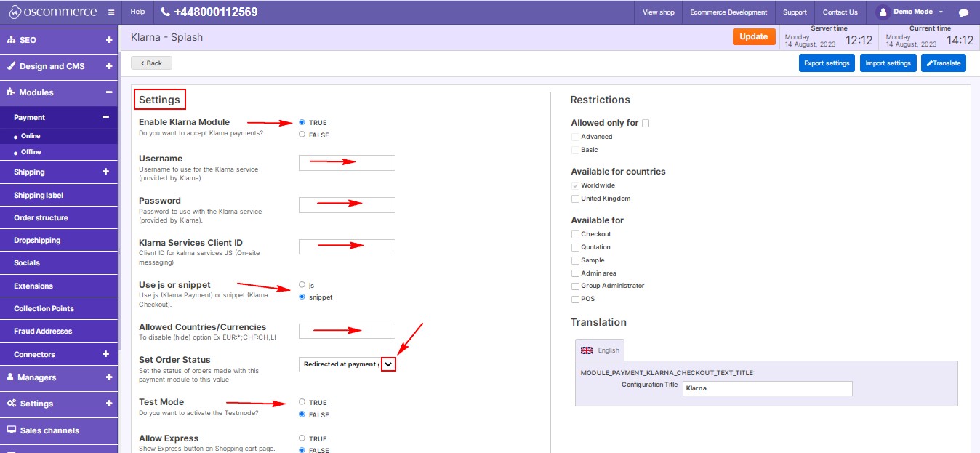Screen dimensions: 980x453
Task: Choose the snippet option
Action: coord(302,297)
